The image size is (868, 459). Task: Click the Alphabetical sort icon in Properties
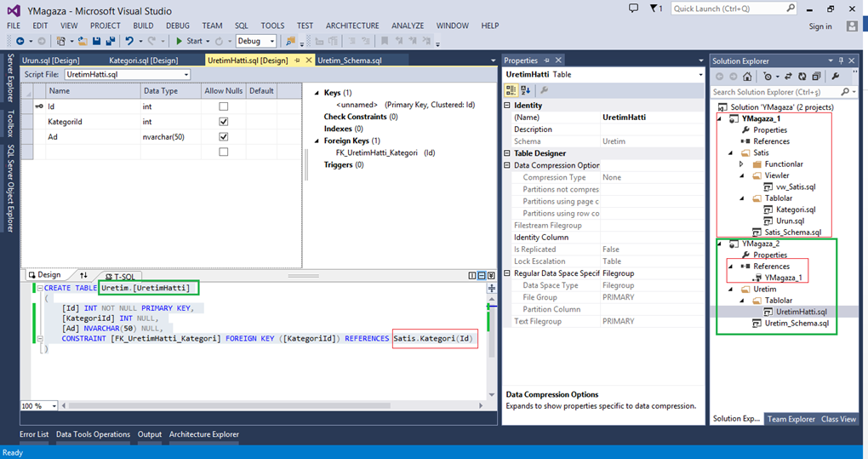525,90
